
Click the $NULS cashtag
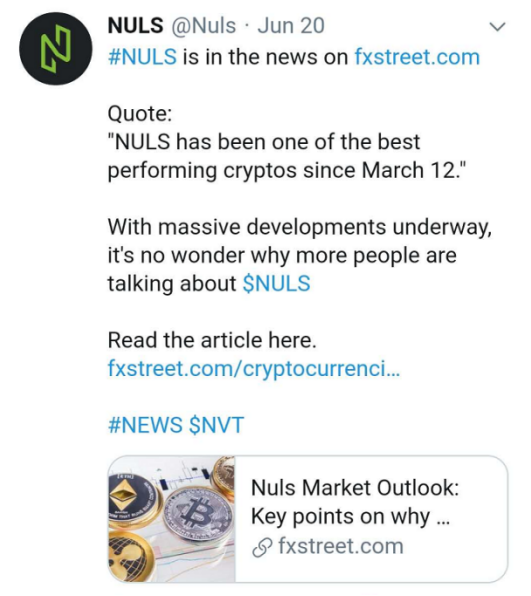pos(276,283)
